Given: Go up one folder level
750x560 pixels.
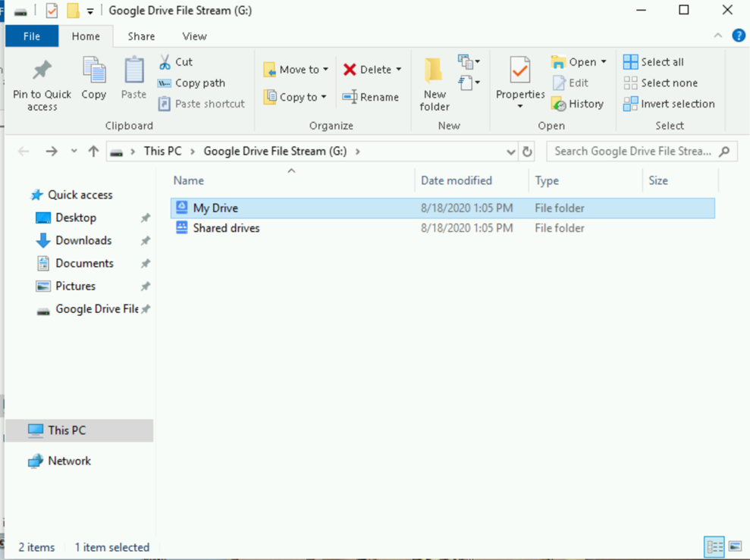Looking at the screenshot, I should click(93, 152).
